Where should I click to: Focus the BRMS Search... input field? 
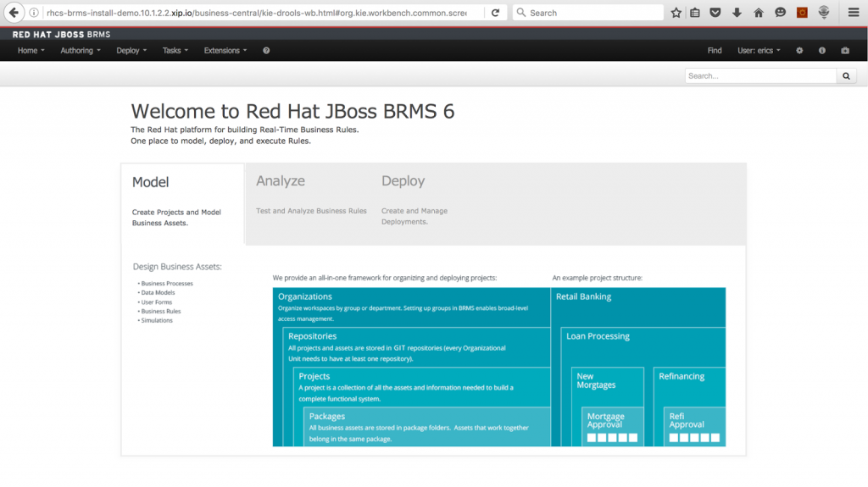(x=760, y=76)
